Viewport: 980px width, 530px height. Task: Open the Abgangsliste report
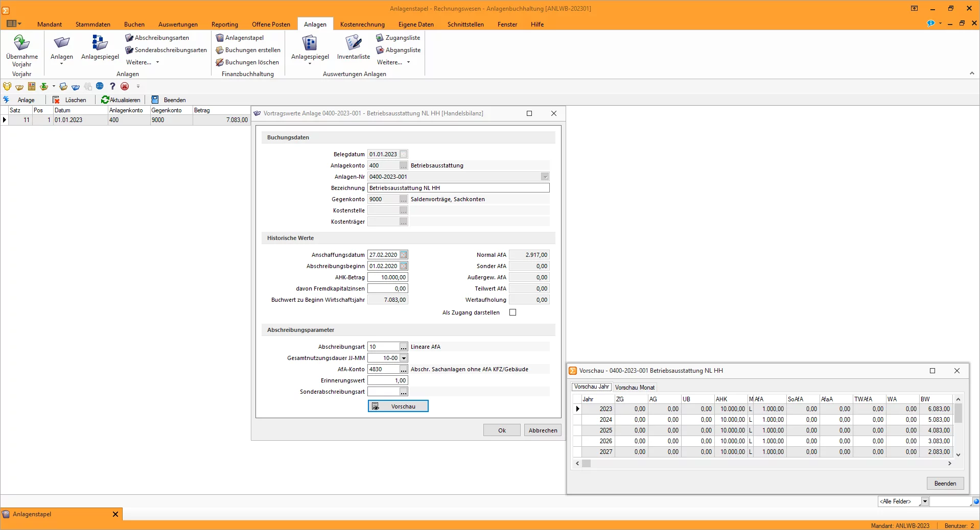tap(399, 50)
